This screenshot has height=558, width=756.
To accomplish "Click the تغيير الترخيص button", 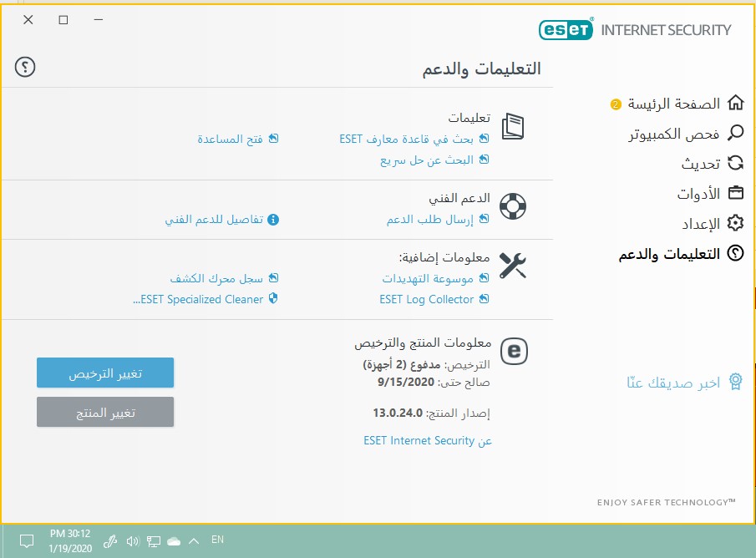I will point(105,373).
